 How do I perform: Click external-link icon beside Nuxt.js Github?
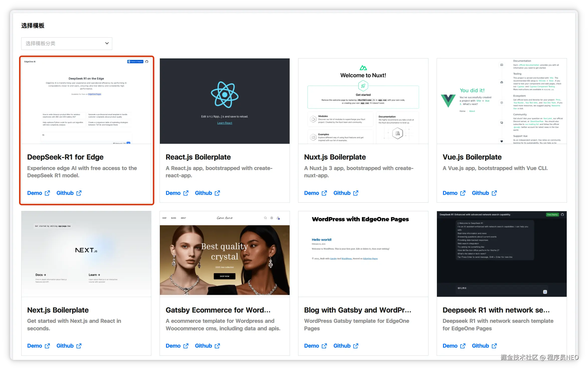coord(356,193)
